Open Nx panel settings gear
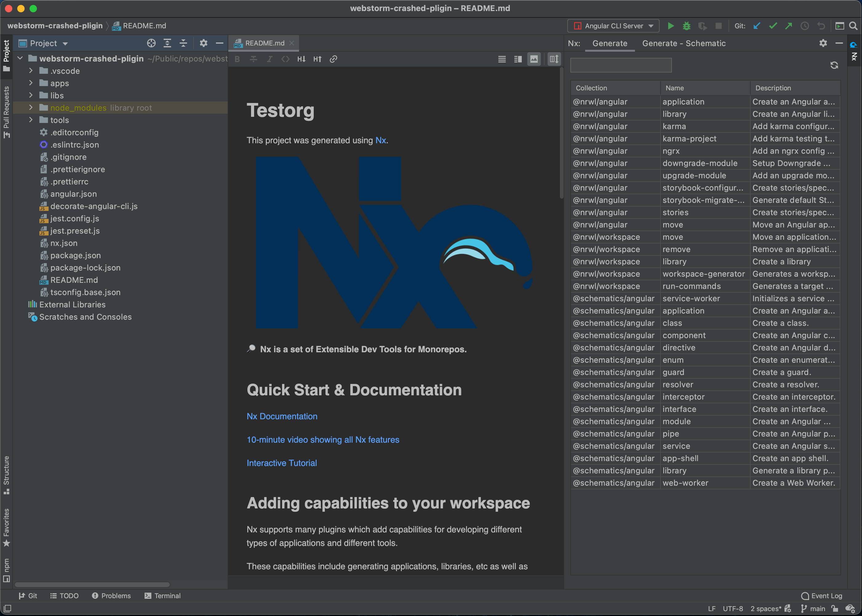The image size is (862, 616). coord(823,43)
